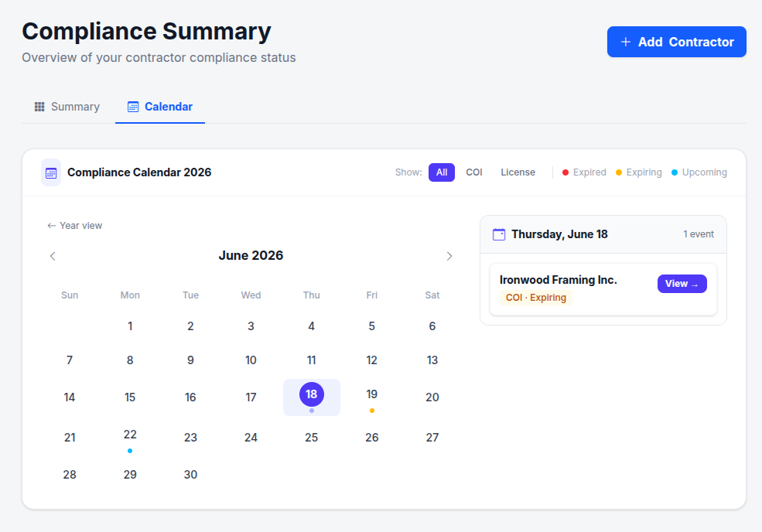
Task: Select June 27 on the calendar
Action: tap(432, 437)
